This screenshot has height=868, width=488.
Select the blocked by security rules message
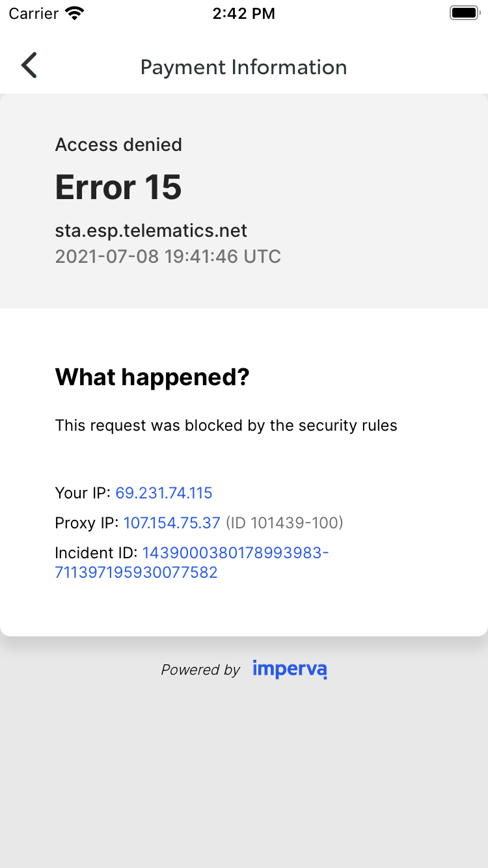pos(226,426)
